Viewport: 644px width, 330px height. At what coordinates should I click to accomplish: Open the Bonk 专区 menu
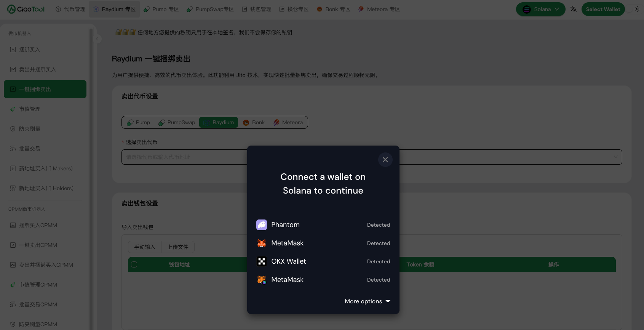(x=334, y=9)
